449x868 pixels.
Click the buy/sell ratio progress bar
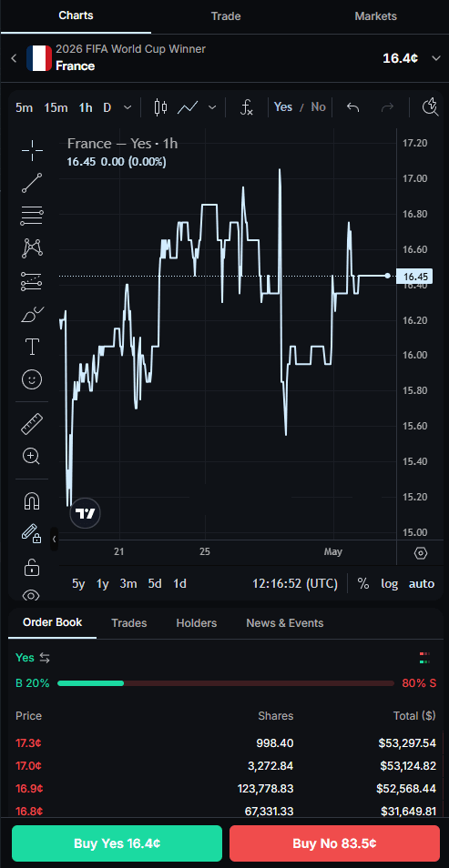click(x=226, y=683)
